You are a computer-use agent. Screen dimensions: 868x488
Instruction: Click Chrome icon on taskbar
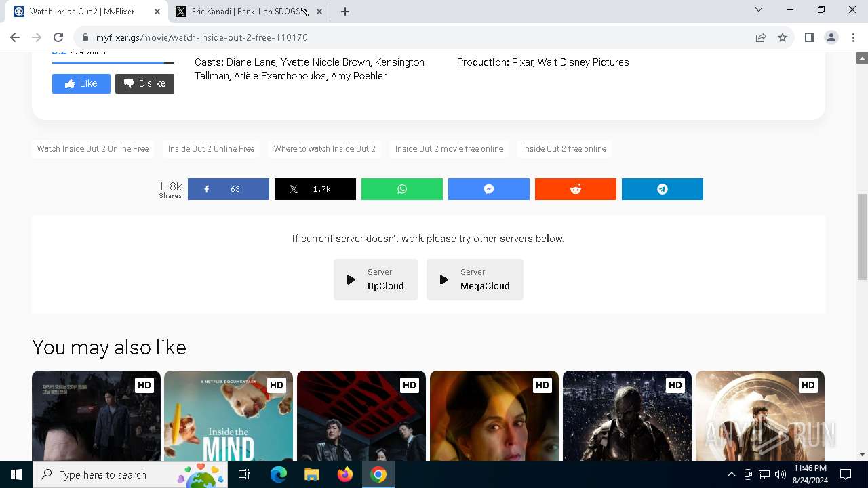(x=378, y=474)
